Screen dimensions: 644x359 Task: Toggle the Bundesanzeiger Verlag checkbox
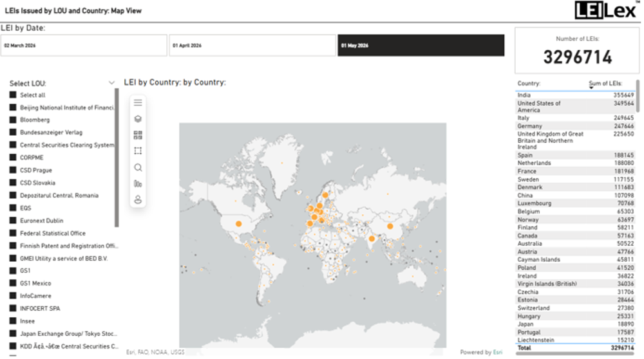pos(13,133)
